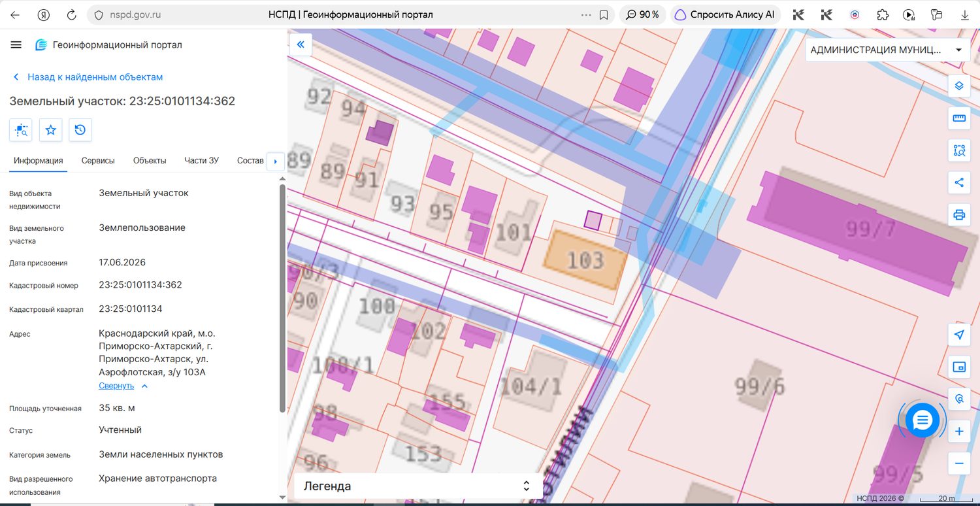This screenshot has width=980, height=506.
Task: Click the Спросить Алису AI button
Action: [x=725, y=14]
